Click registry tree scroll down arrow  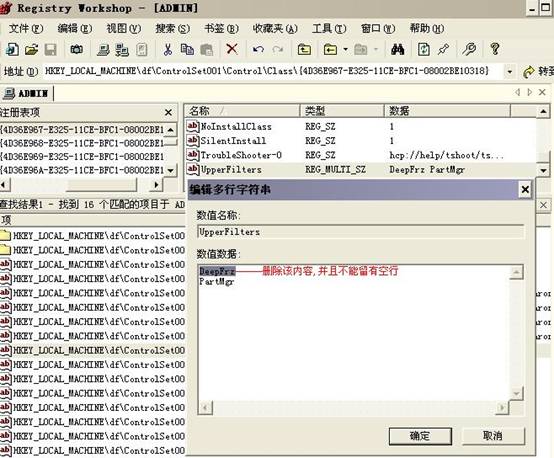coord(171,170)
